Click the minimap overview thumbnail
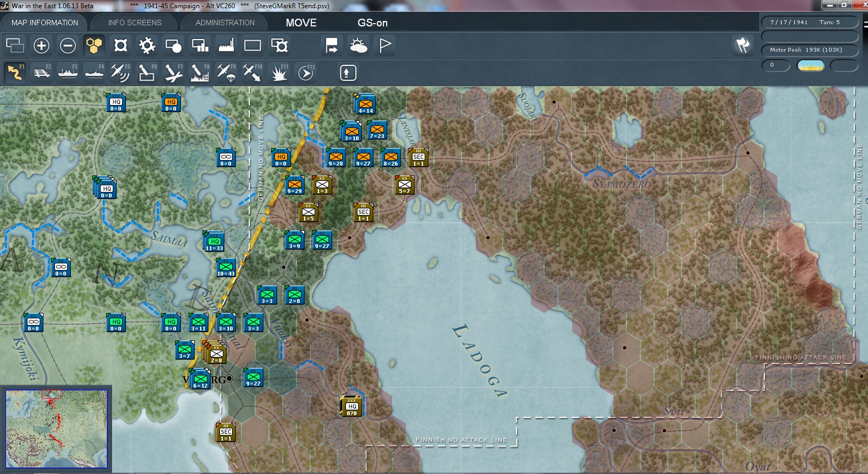The width and height of the screenshot is (868, 474). (x=57, y=429)
